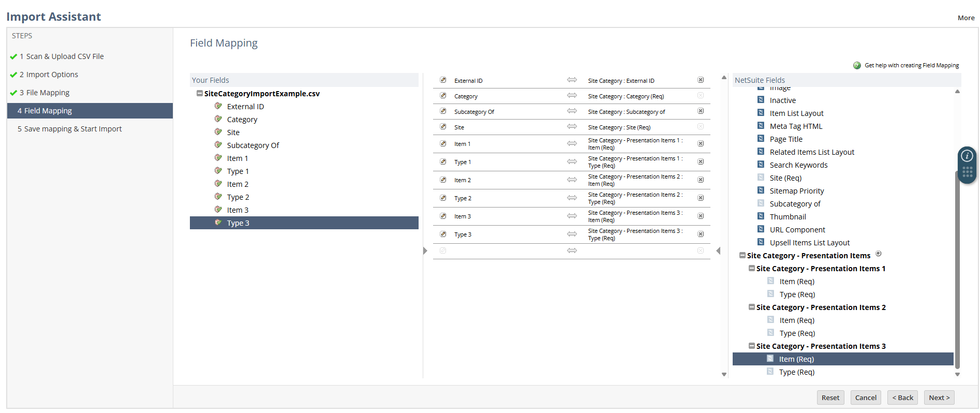
Task: Click the green help question mark icon
Action: pyautogui.click(x=857, y=65)
